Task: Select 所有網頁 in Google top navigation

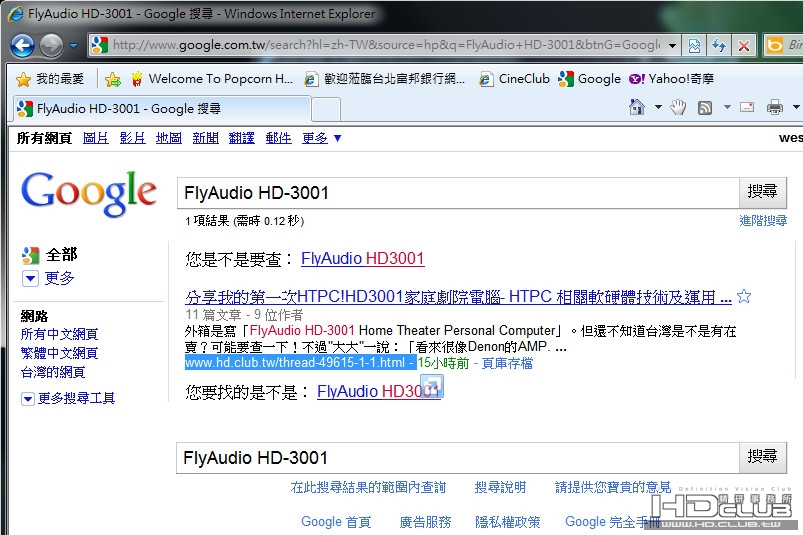Action: pyautogui.click(x=44, y=138)
